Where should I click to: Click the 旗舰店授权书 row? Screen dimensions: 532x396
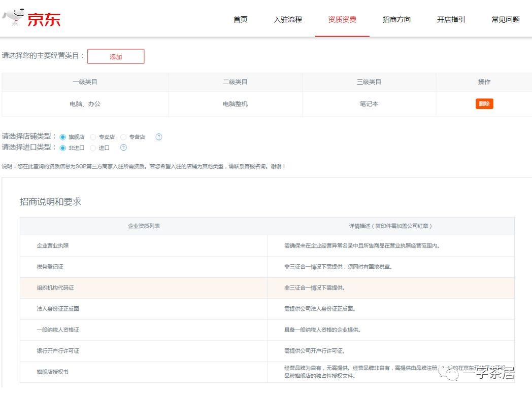pos(268,372)
